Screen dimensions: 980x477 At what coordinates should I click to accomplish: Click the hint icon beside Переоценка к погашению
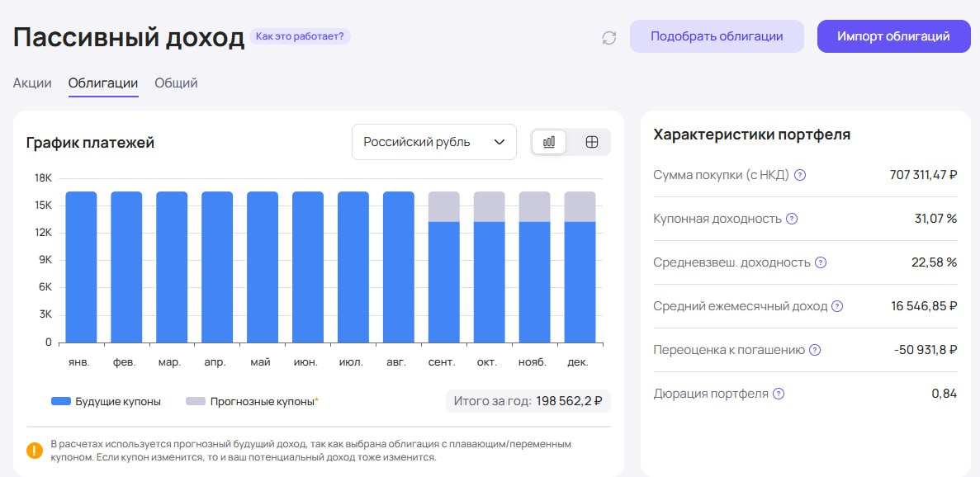pos(816,350)
